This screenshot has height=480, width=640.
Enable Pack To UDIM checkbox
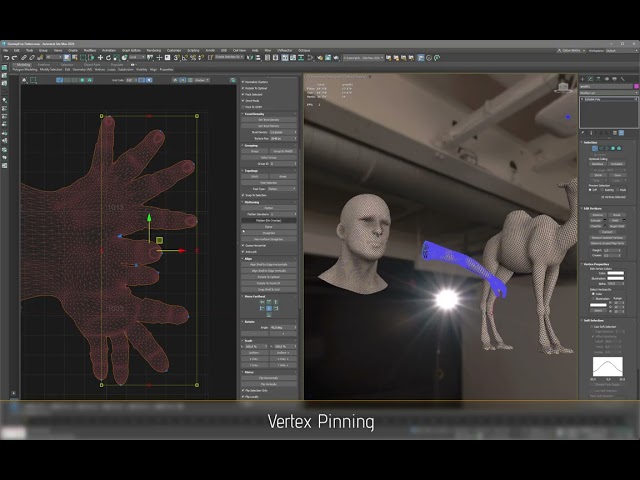pyautogui.click(x=243, y=107)
